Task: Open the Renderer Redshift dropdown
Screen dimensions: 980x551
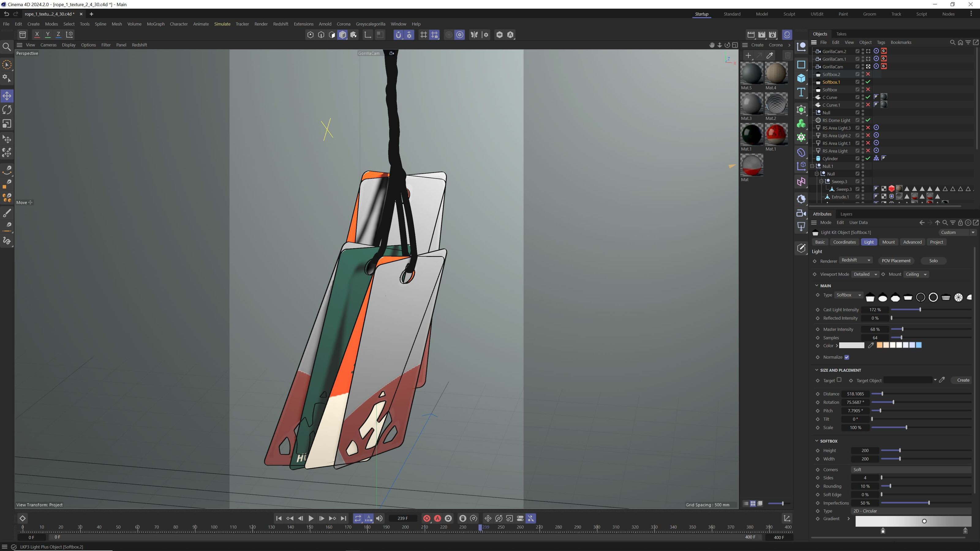Action: [x=856, y=260]
